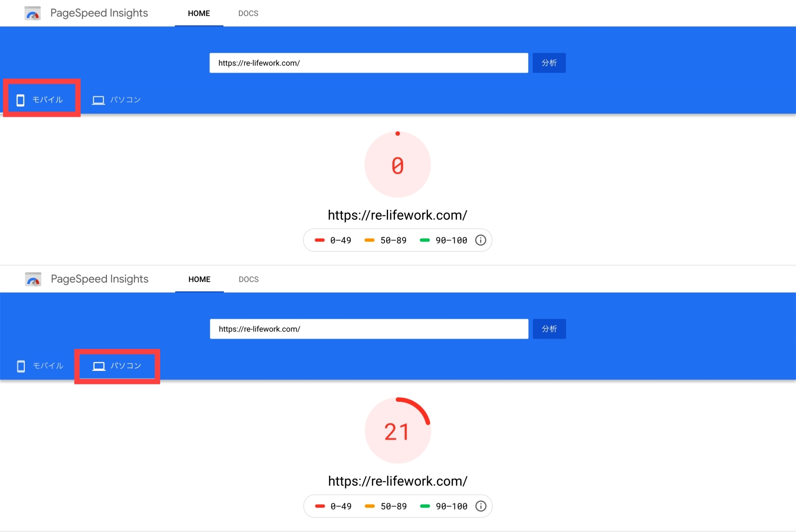This screenshot has width=796, height=532.
Task: Click the red 0–49 legend entry in the upper legend
Action: [333, 240]
